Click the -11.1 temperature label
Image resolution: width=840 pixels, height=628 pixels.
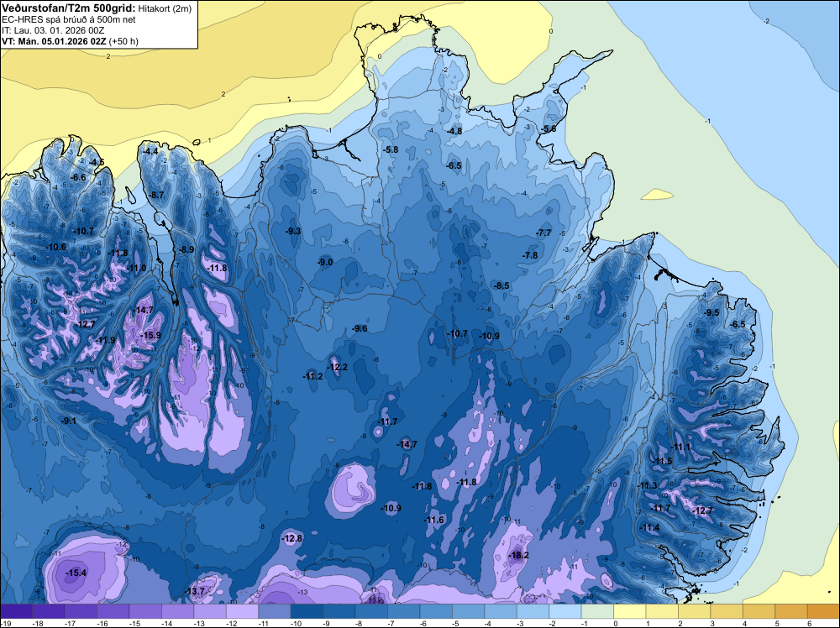681,447
